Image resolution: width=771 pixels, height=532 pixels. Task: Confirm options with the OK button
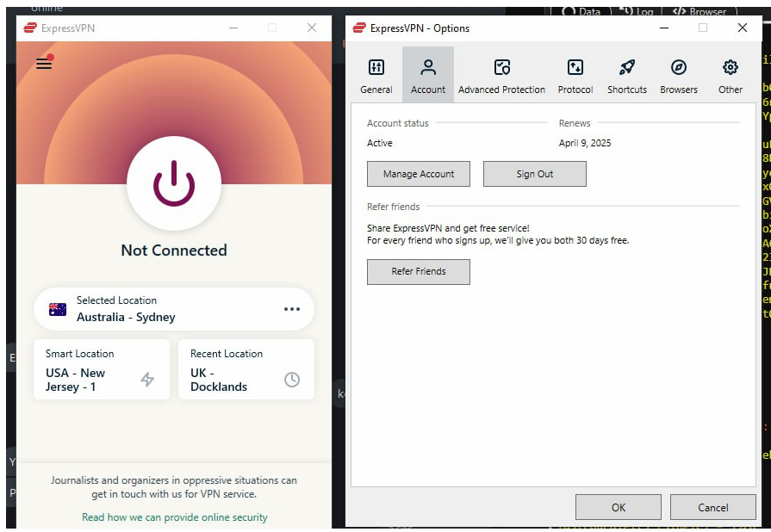tap(618, 507)
